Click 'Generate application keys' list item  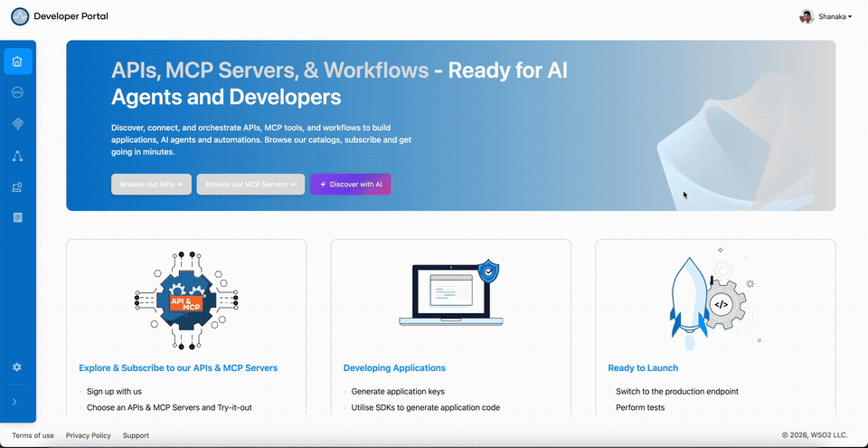click(x=398, y=392)
